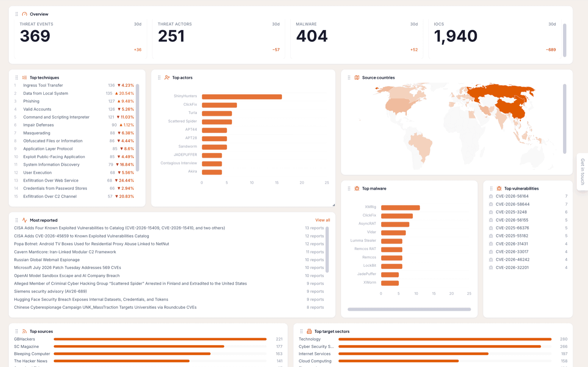This screenshot has width=588, height=367.
Task: Open the Get in touch side tab
Action: (x=582, y=172)
